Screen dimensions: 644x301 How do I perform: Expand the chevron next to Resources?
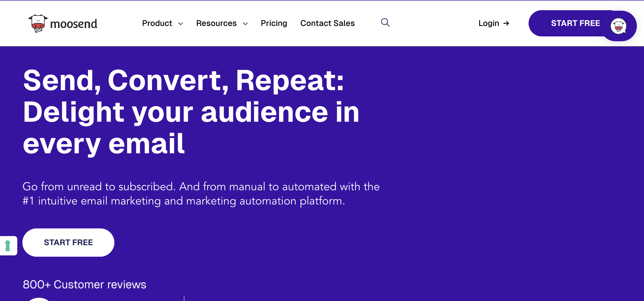click(245, 24)
